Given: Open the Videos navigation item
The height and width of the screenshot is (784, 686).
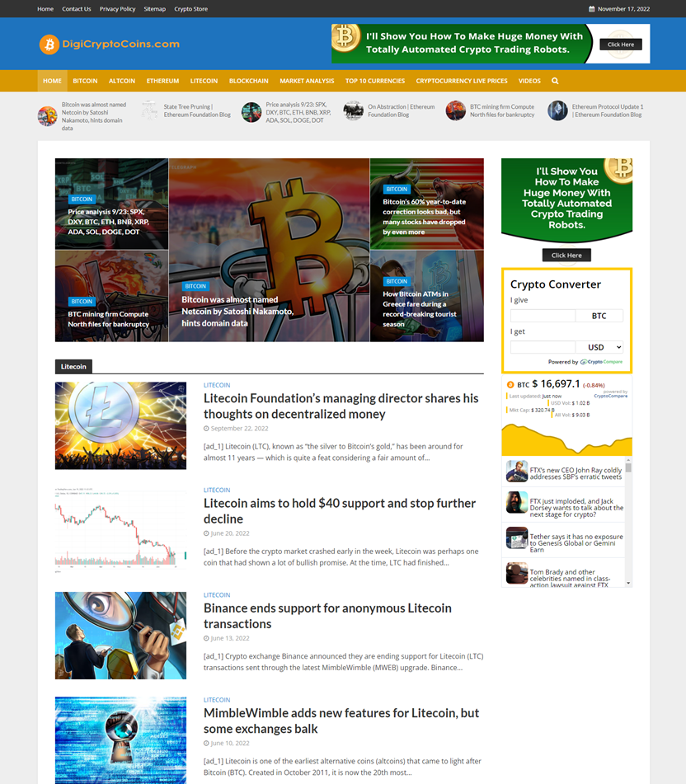Looking at the screenshot, I should click(x=529, y=81).
